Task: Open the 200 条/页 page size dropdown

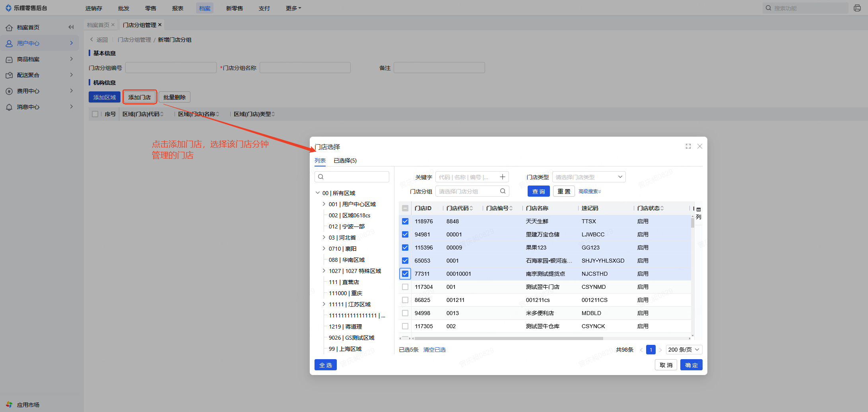Action: 684,350
